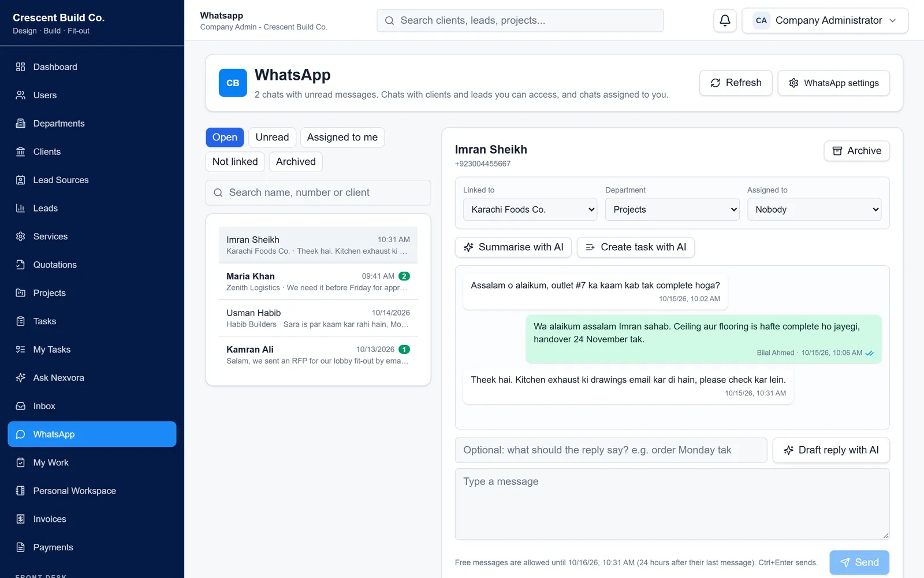
Task: Click the Departments building icon in sidebar
Action: point(21,124)
